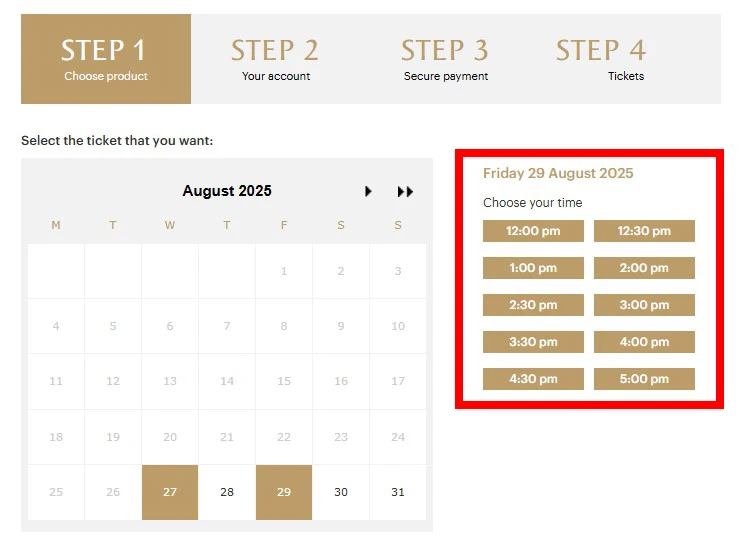The width and height of the screenshot is (741, 547).
Task: Pick August 30 on the calendar
Action: [341, 492]
